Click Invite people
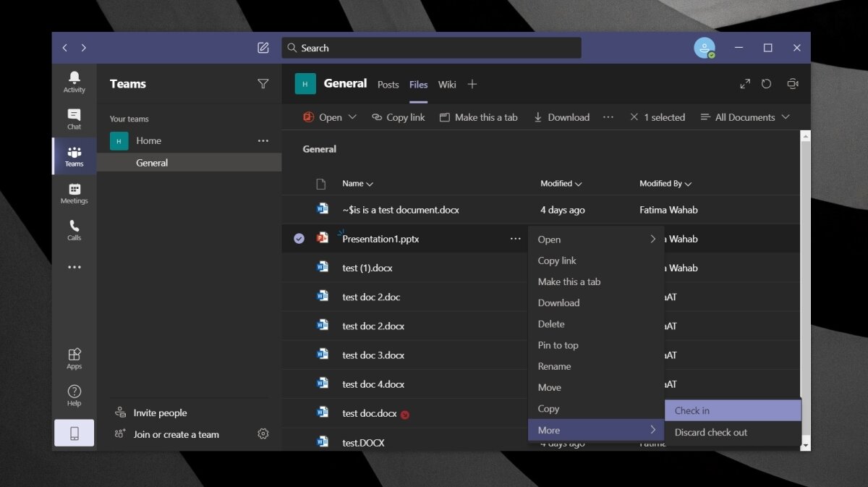Viewport: 868px width, 487px height. 151,412
